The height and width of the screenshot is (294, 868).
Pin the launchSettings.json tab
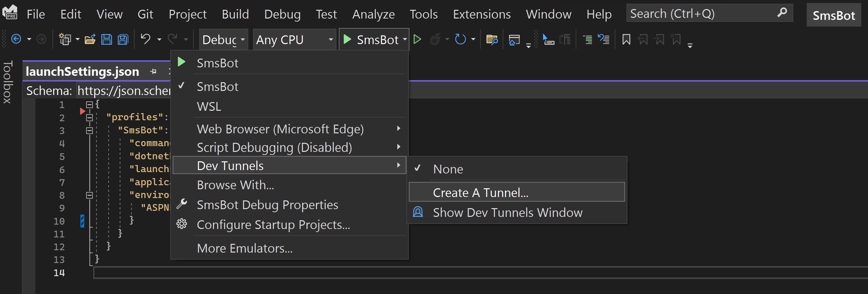coord(153,71)
